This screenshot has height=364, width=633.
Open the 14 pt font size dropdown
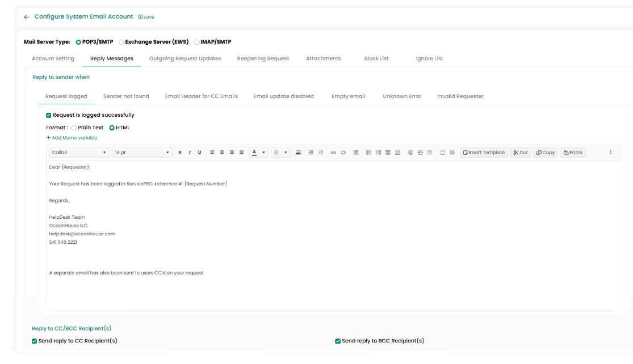pyautogui.click(x=142, y=153)
